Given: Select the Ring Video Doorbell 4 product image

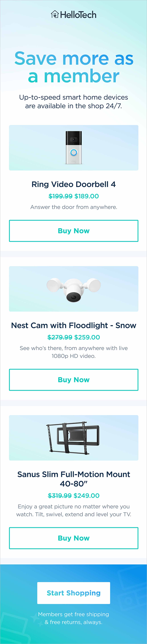Looking at the screenshot, I should pyautogui.click(x=73, y=148).
